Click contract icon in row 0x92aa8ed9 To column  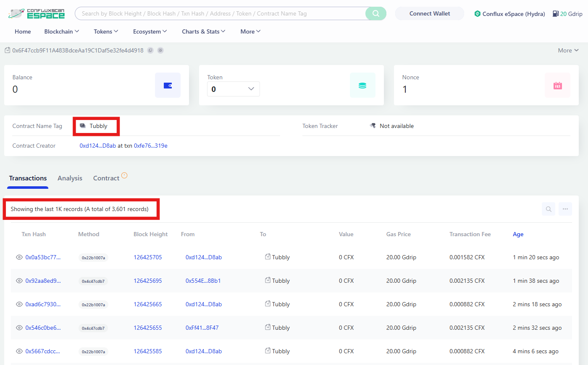coord(268,280)
